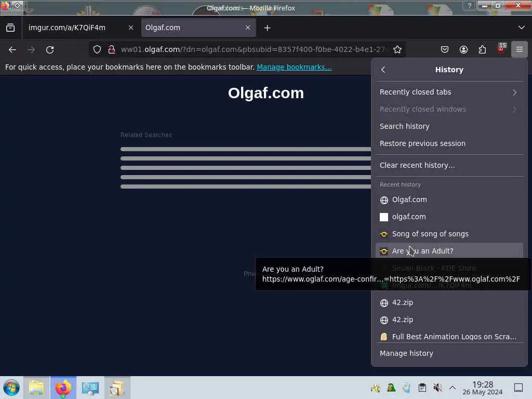Expand Recently closed tabs submenu
The width and height of the screenshot is (532, 399).
pyautogui.click(x=449, y=92)
